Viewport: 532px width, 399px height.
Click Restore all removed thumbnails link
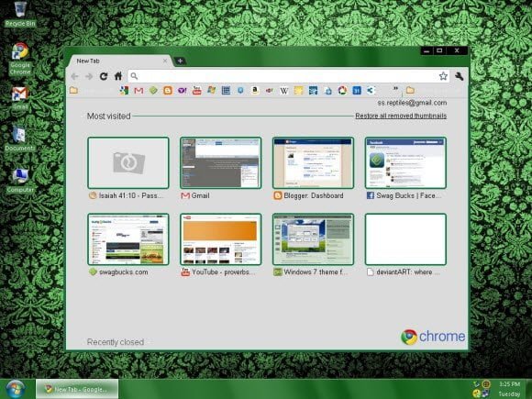401,116
